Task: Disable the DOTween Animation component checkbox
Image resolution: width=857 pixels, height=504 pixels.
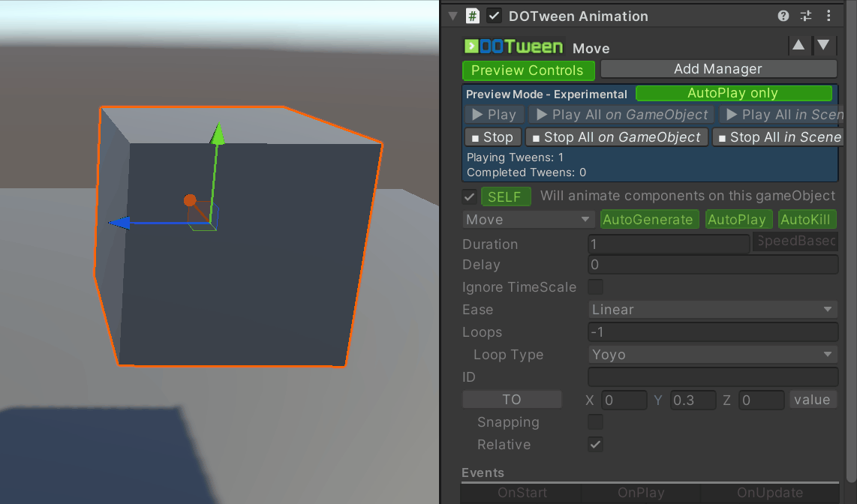Action: pos(494,16)
